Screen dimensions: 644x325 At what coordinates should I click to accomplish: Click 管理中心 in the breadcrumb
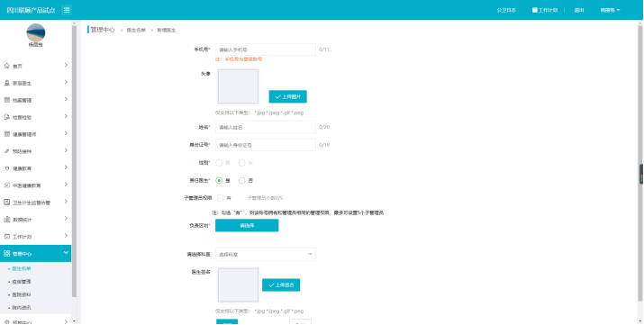click(103, 30)
